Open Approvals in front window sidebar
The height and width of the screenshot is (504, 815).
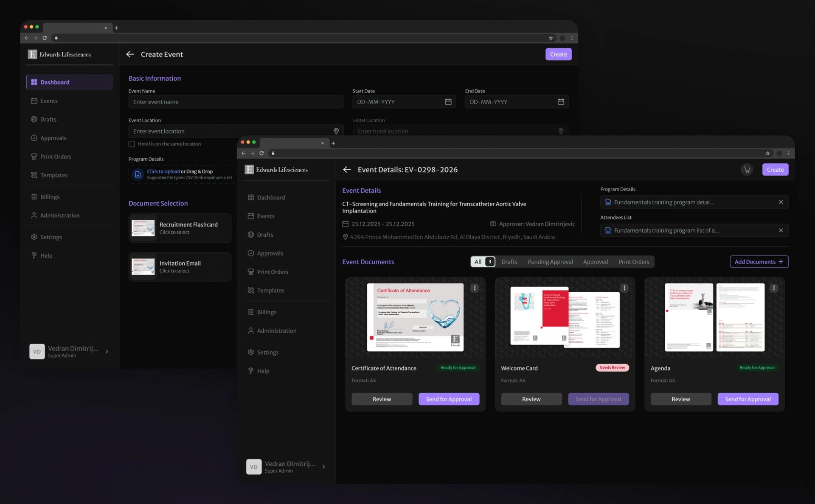[x=287, y=253]
